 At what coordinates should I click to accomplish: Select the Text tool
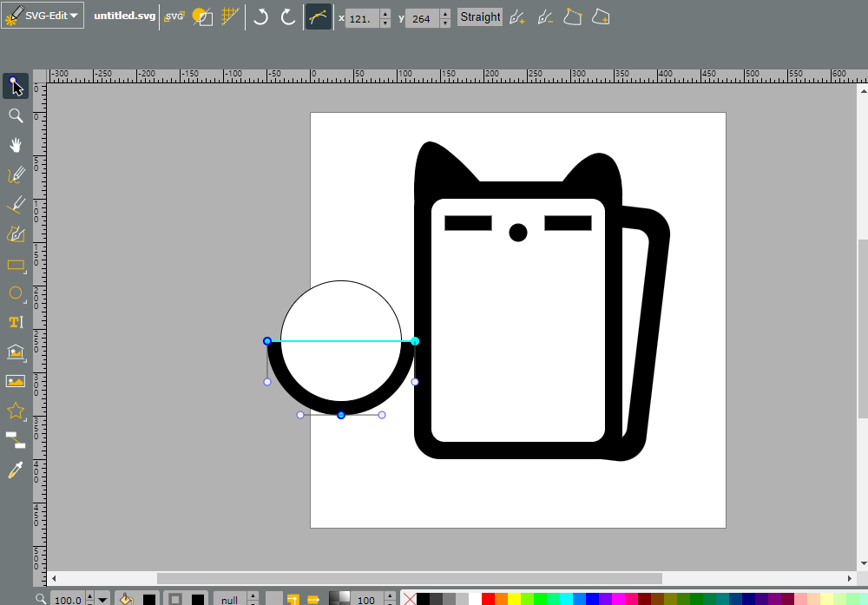coord(16,322)
